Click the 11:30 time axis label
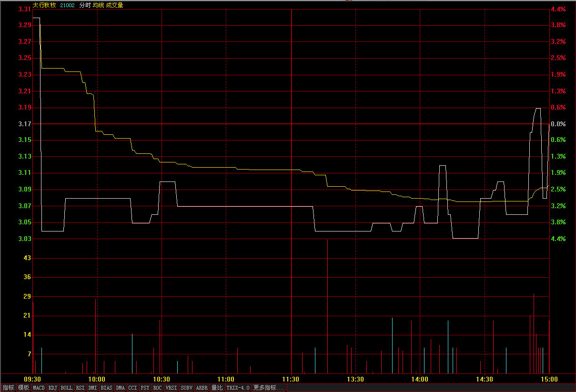 click(x=291, y=379)
